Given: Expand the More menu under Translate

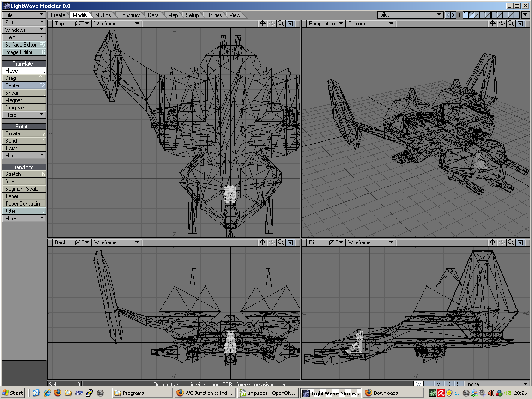Looking at the screenshot, I should (24, 115).
